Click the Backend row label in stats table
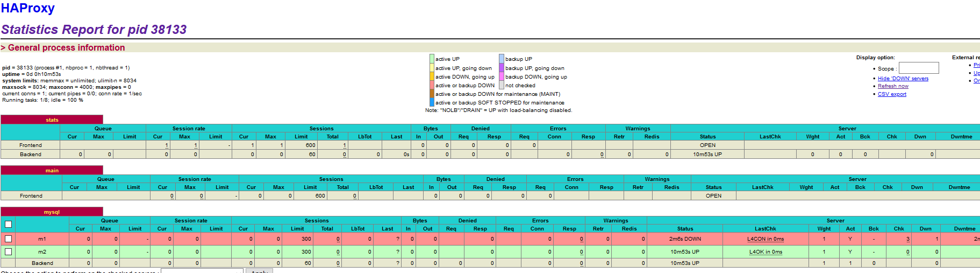This screenshot has height=273, width=980. click(x=31, y=154)
